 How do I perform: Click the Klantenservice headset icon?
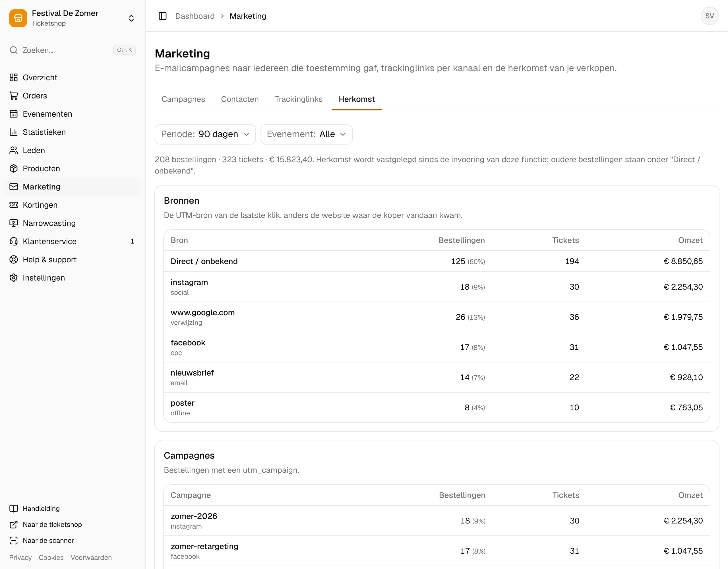pyautogui.click(x=14, y=241)
